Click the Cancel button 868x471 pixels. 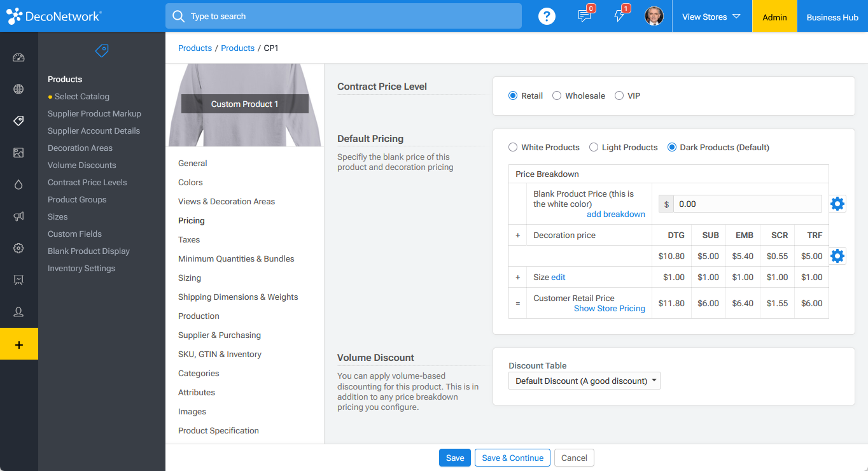click(x=574, y=458)
